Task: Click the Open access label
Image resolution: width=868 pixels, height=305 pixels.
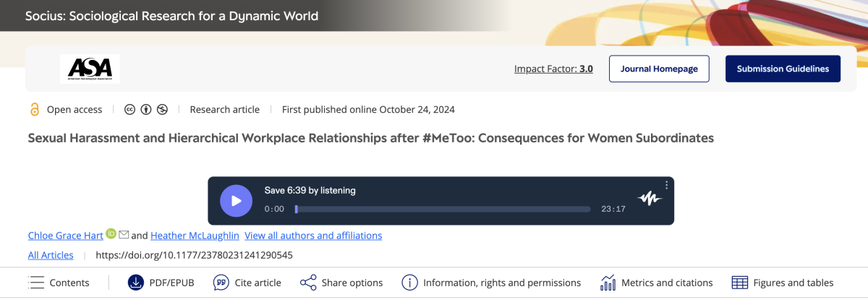Action: [x=75, y=110]
